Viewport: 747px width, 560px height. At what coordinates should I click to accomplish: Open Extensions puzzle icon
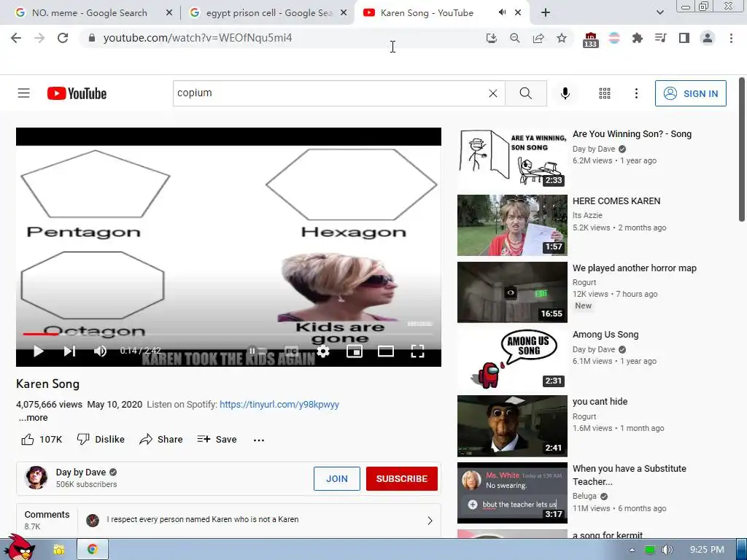click(638, 38)
